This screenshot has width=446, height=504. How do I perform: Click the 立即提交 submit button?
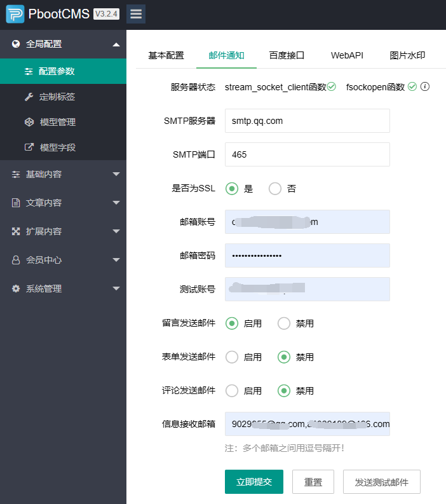pyautogui.click(x=254, y=482)
